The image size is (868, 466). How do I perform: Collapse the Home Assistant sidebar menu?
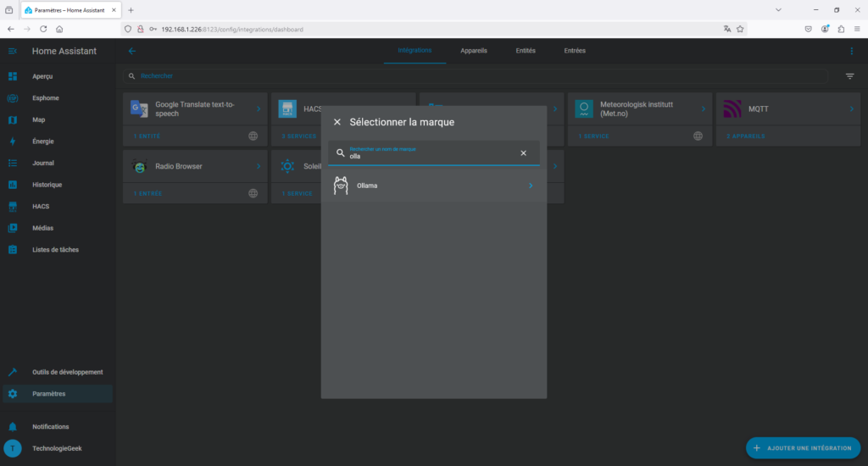coord(13,51)
